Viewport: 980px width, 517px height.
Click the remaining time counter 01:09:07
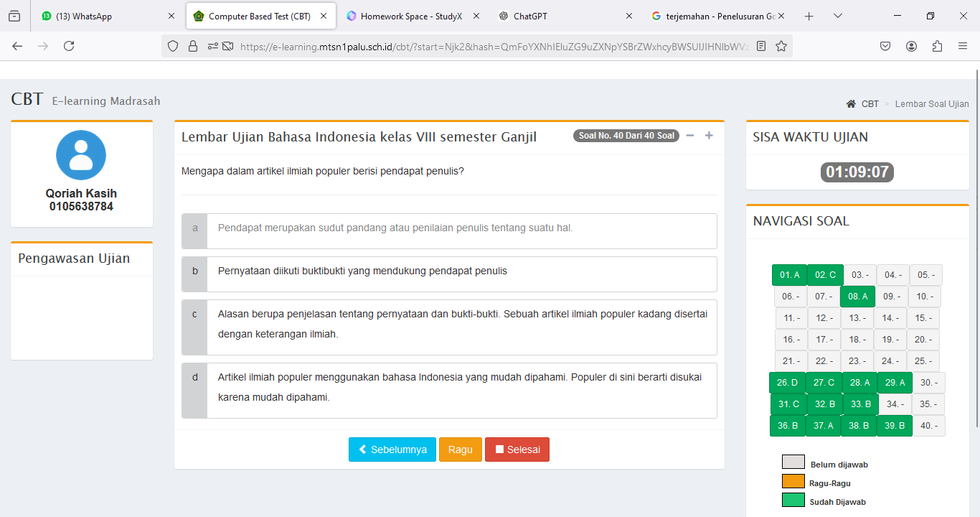[857, 172]
